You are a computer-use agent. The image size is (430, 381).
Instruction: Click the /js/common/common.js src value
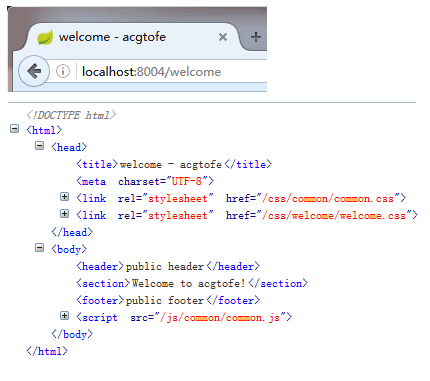[x=220, y=318]
